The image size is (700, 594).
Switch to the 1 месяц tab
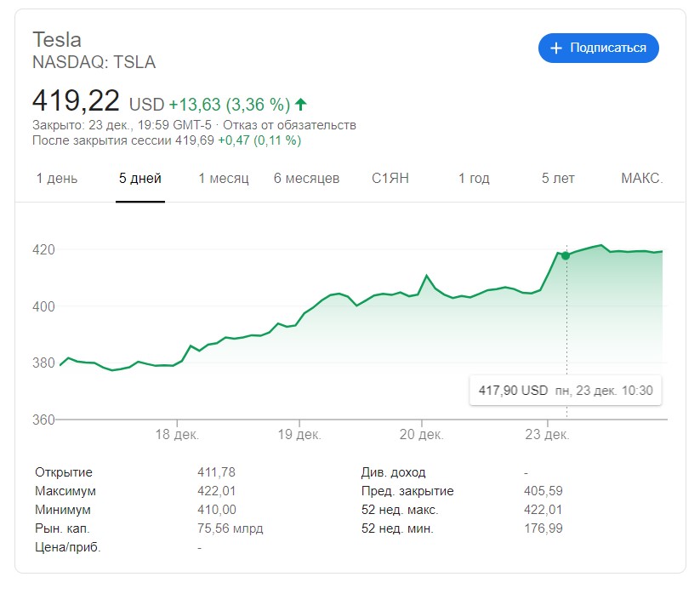(x=224, y=178)
